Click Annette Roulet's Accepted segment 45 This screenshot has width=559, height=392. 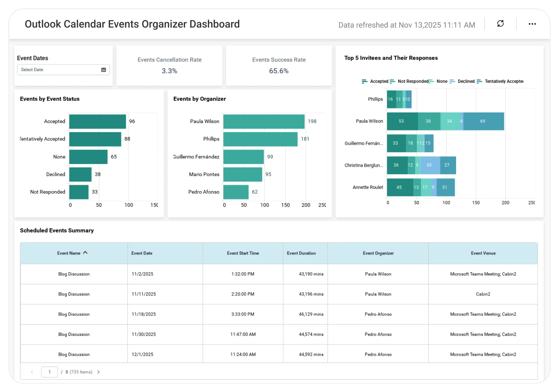[x=400, y=187]
